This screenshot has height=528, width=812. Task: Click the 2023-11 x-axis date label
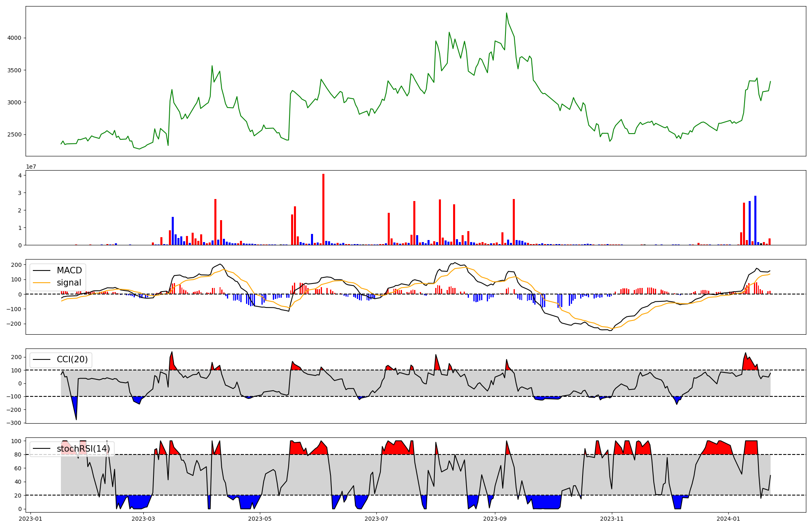click(612, 519)
